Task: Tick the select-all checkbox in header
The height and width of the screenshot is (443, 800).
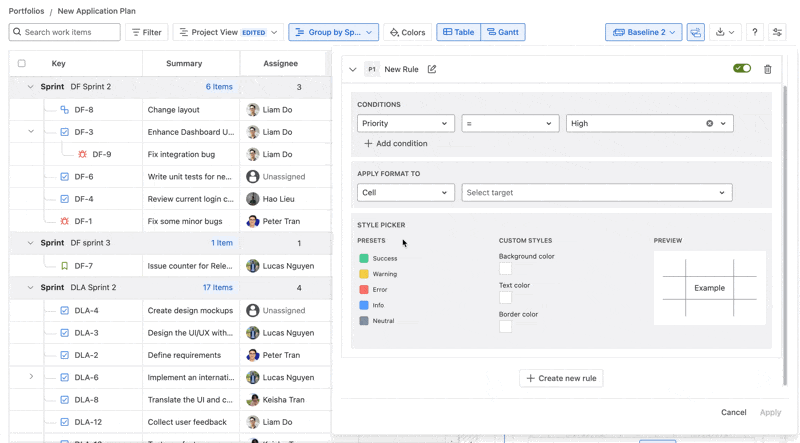Action: pyautogui.click(x=22, y=63)
